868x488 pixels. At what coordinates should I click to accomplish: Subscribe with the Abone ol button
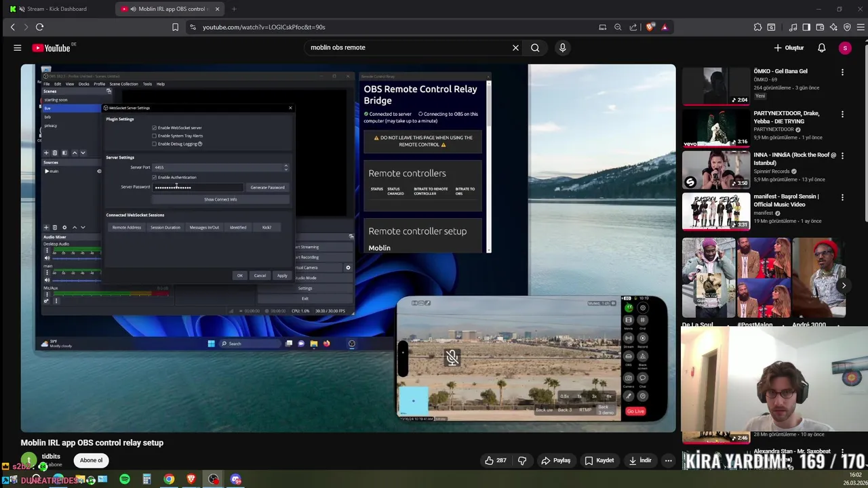coord(91,460)
